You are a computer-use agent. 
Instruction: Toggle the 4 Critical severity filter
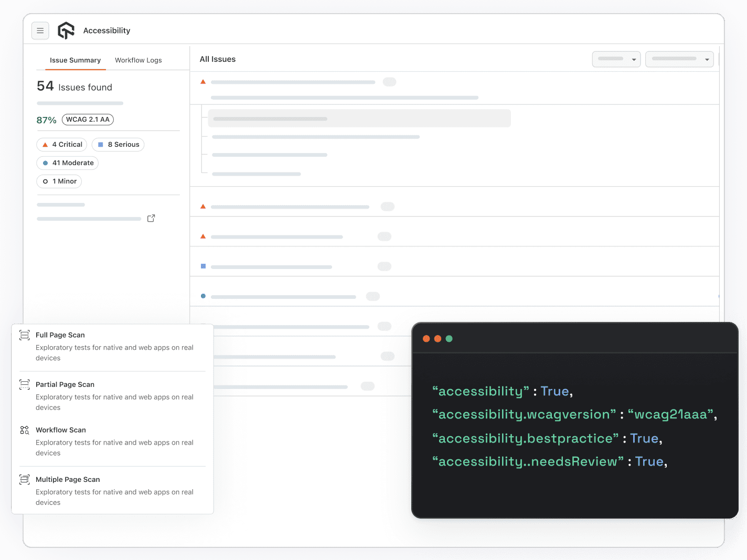coord(61,144)
